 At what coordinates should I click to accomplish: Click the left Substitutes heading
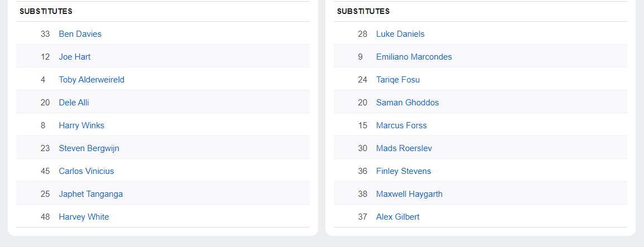(46, 11)
